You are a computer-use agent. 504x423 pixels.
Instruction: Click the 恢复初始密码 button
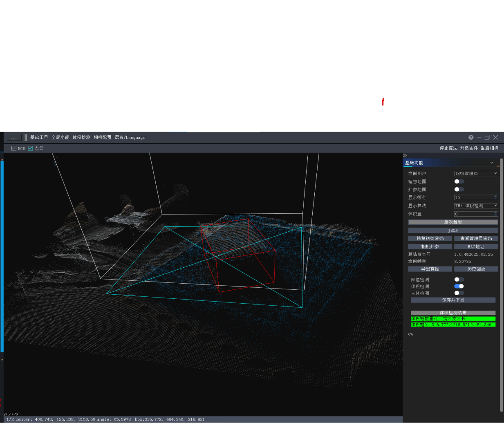[430, 238]
